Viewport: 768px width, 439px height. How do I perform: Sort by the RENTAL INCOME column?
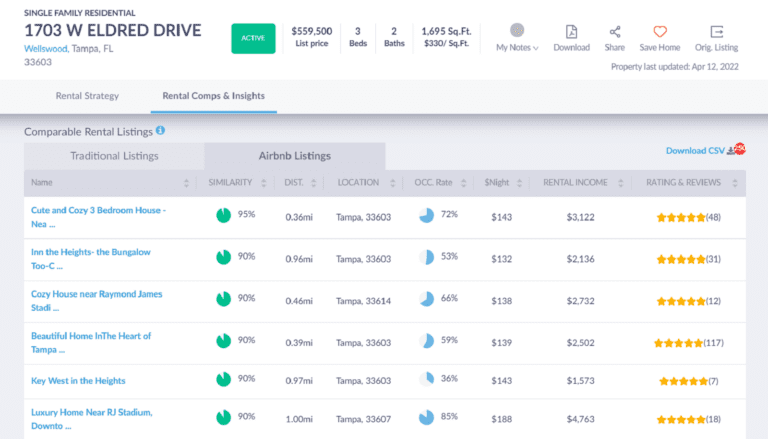[x=575, y=183]
